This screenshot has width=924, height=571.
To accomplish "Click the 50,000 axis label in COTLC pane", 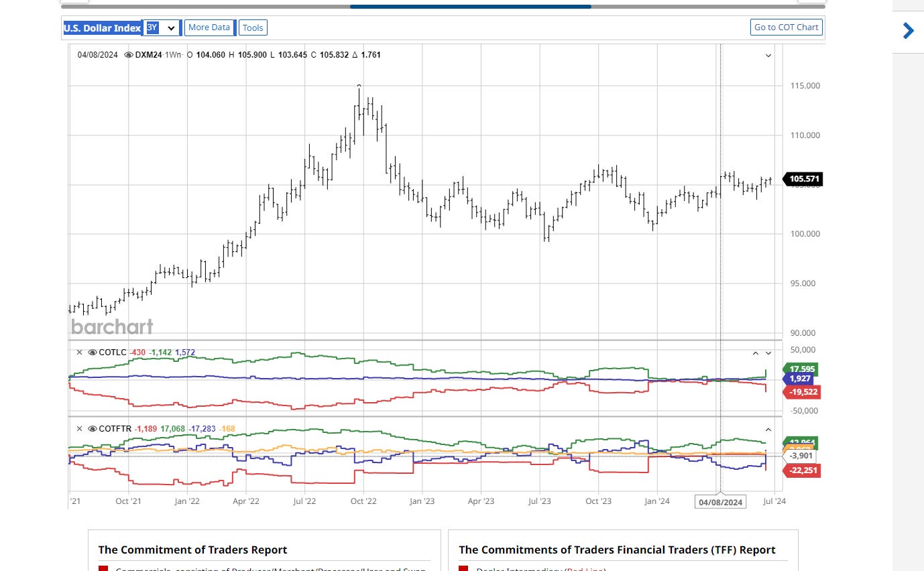I will (803, 349).
